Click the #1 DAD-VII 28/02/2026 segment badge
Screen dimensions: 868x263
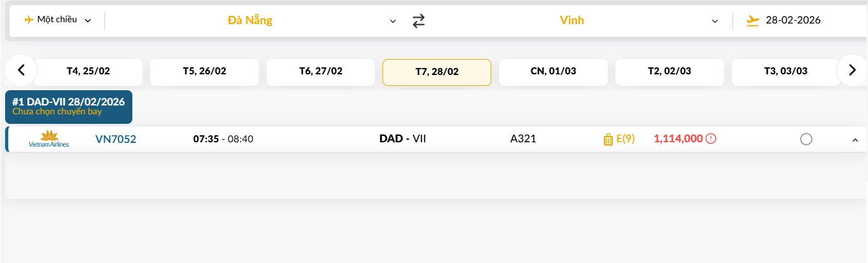(x=69, y=106)
